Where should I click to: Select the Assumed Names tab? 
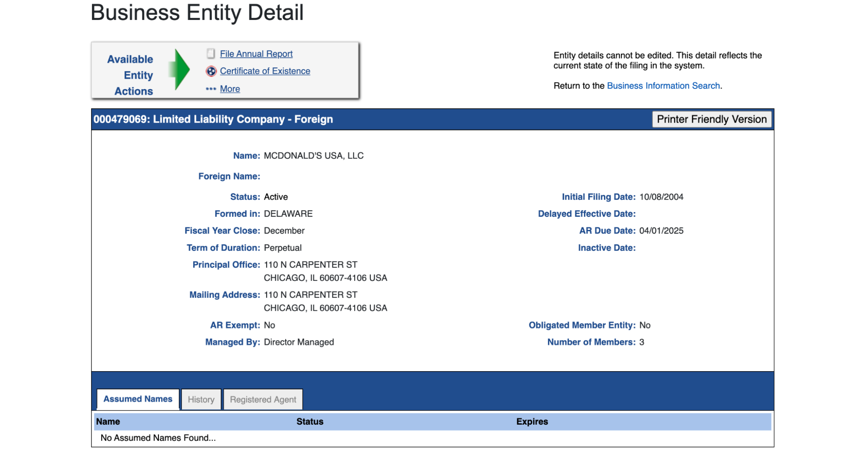(138, 399)
